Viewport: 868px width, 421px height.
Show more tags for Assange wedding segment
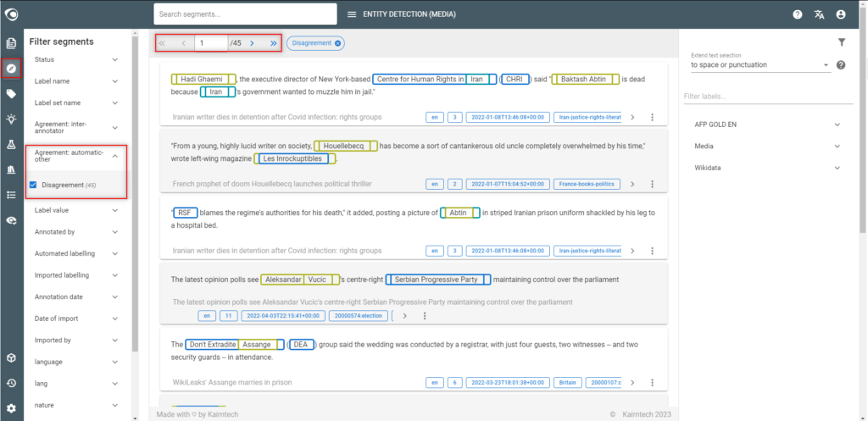[632, 382]
